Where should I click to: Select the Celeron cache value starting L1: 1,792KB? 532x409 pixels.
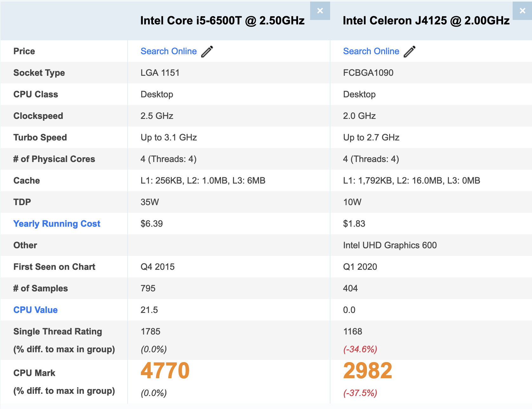click(x=411, y=181)
